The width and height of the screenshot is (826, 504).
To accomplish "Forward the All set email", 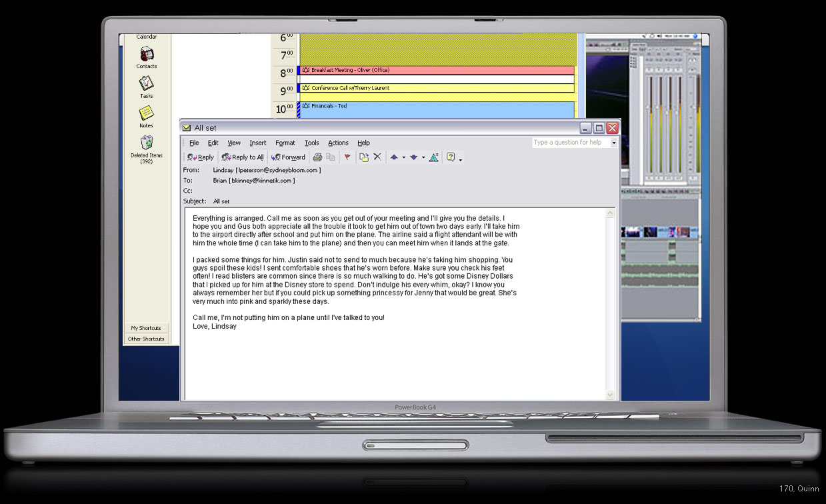I will 288,157.
